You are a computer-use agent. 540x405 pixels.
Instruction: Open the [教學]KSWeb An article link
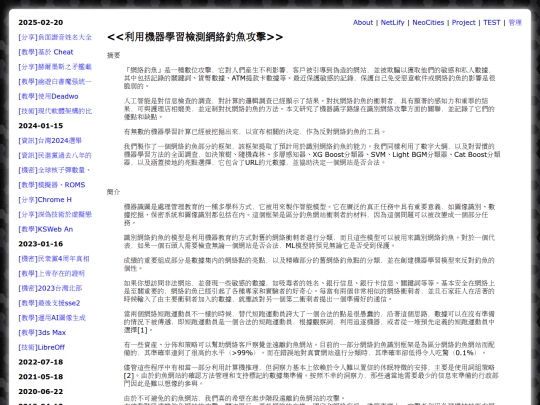[46, 229]
